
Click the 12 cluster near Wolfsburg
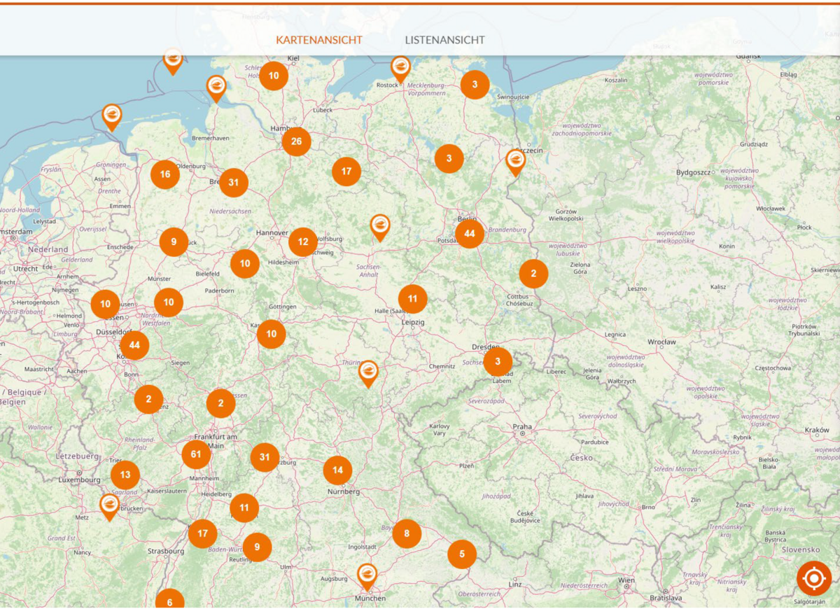point(302,242)
